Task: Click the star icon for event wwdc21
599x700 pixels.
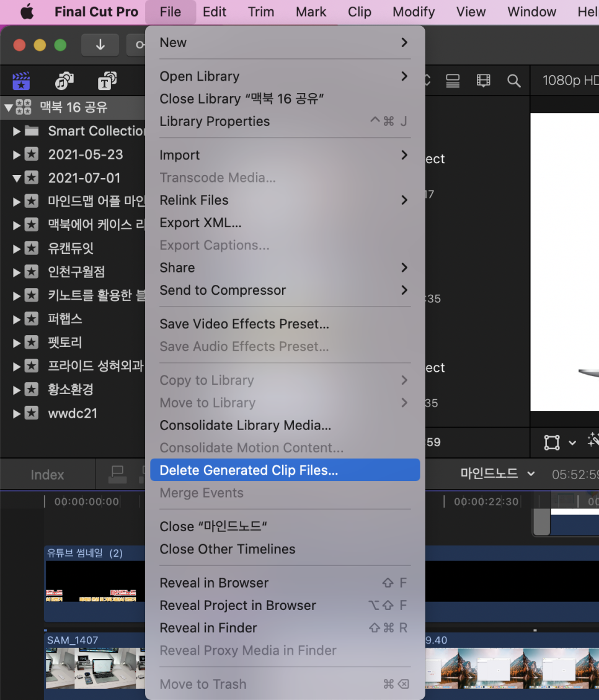Action: pyautogui.click(x=31, y=413)
